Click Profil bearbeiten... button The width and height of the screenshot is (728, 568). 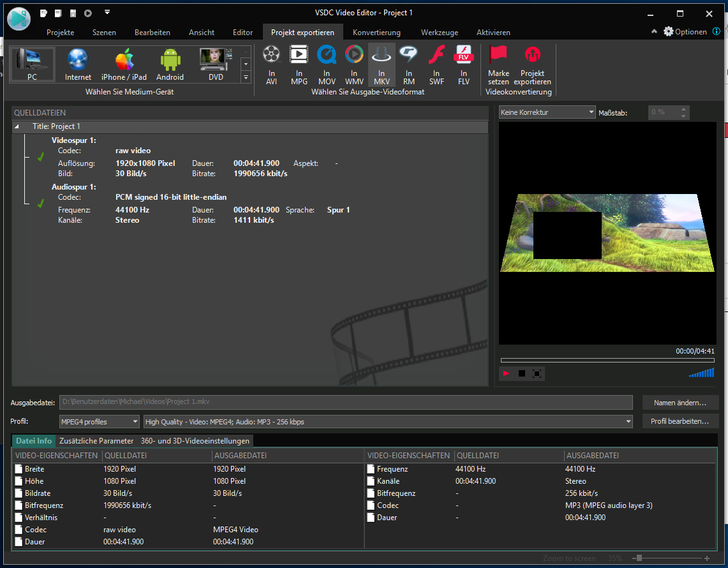click(x=680, y=422)
